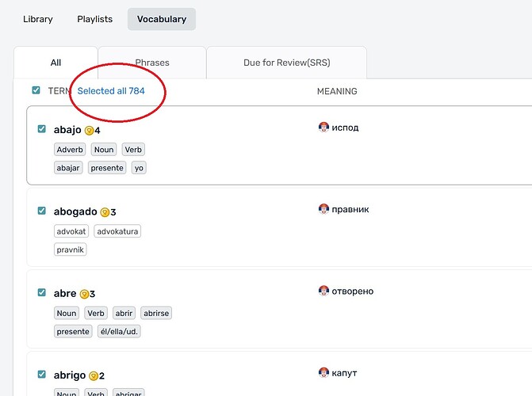Click the coin icon next to abajo
This screenshot has height=396, width=532.
click(89, 131)
